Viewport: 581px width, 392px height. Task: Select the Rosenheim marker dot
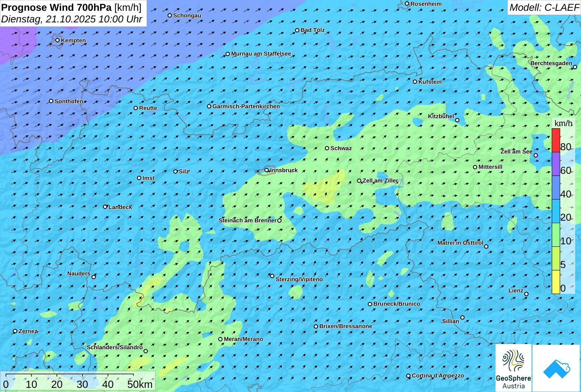[407, 4]
